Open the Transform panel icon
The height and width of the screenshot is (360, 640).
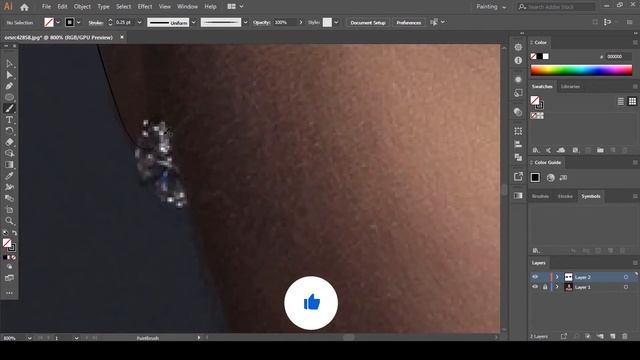point(518,131)
